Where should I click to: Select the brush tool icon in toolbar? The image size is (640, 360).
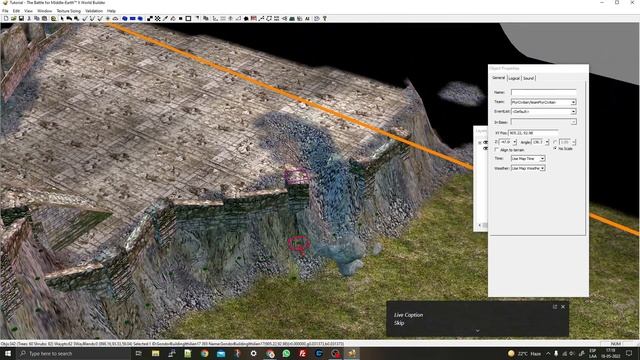[165, 18]
